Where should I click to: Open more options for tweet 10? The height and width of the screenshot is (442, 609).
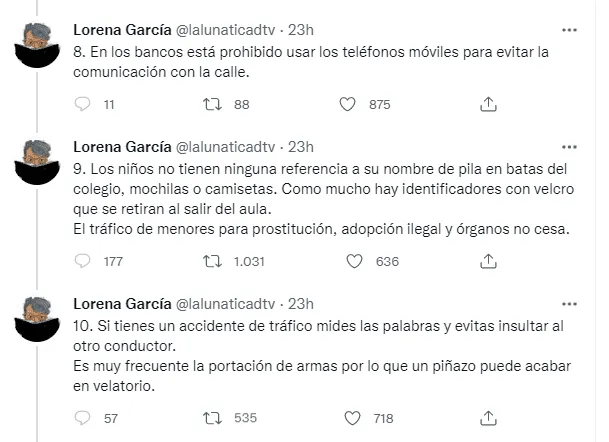(568, 304)
